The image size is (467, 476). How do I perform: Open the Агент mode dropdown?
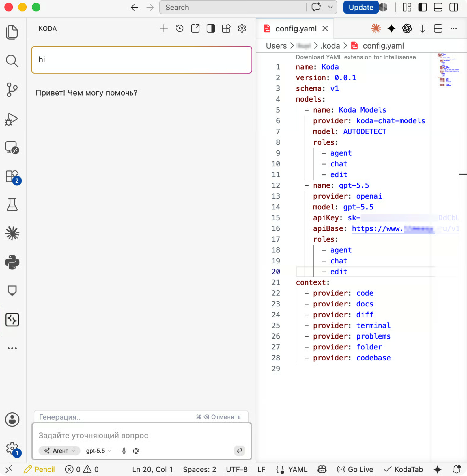pyautogui.click(x=59, y=451)
